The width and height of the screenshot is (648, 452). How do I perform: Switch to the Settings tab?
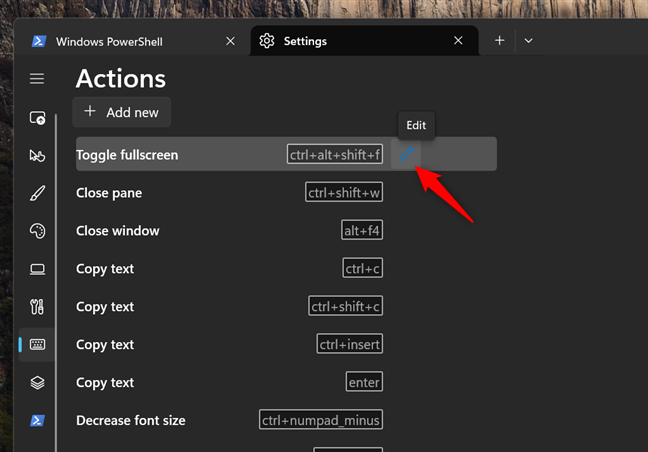pyautogui.click(x=364, y=40)
